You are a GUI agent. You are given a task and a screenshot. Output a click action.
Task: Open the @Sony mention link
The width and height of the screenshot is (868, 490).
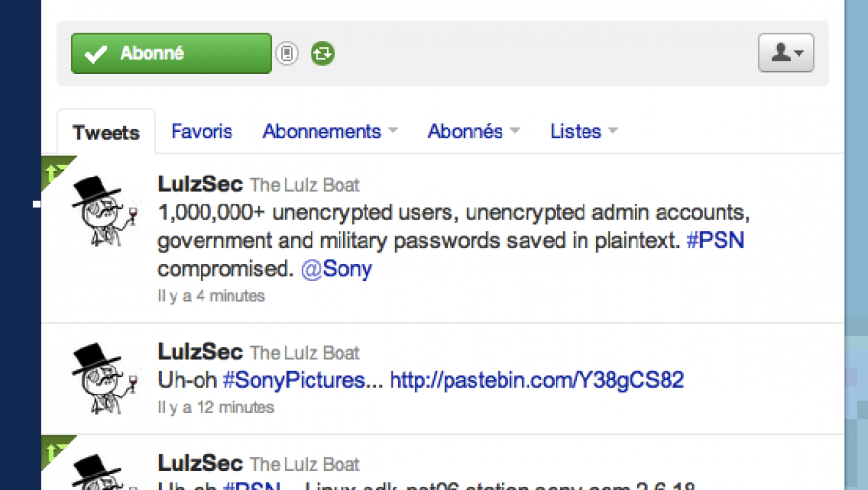(337, 269)
